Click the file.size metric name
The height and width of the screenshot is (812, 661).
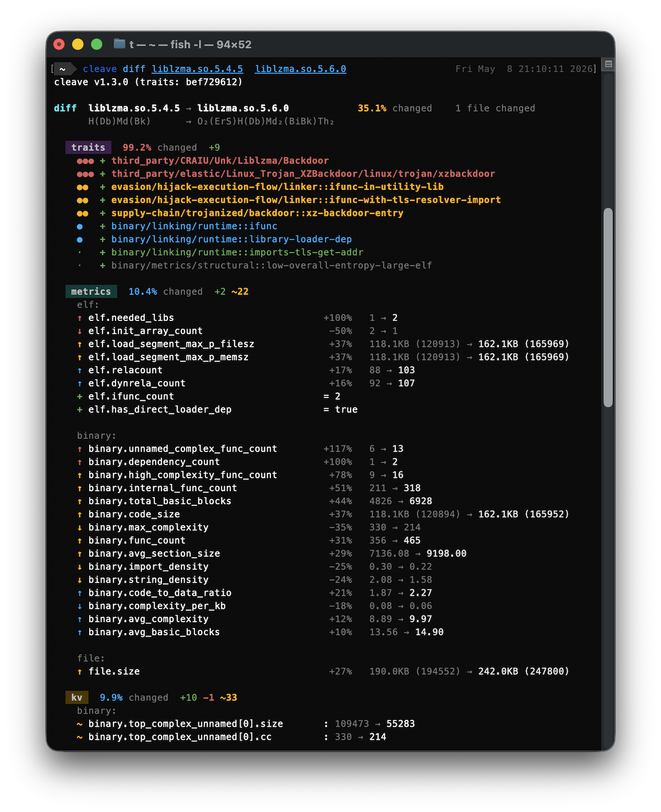click(x=114, y=672)
